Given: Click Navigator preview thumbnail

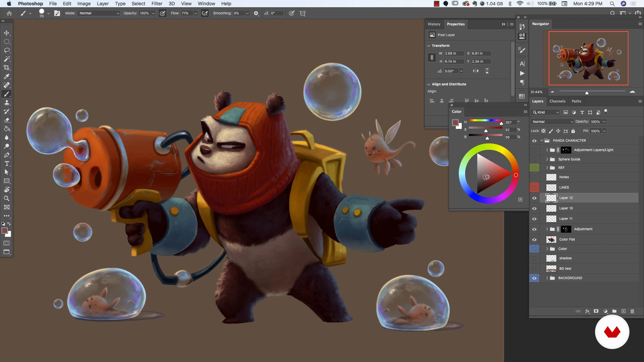Looking at the screenshot, I should click(x=588, y=58).
